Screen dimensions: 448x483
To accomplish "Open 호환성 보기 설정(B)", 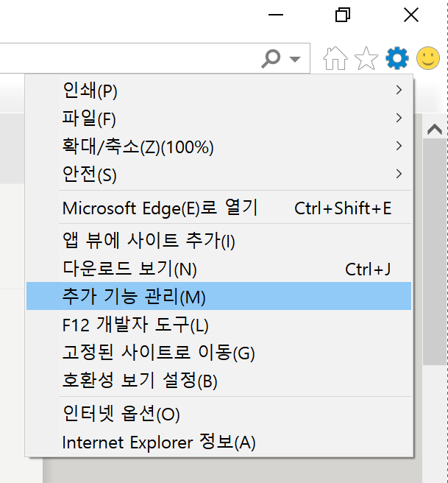I will [218, 380].
